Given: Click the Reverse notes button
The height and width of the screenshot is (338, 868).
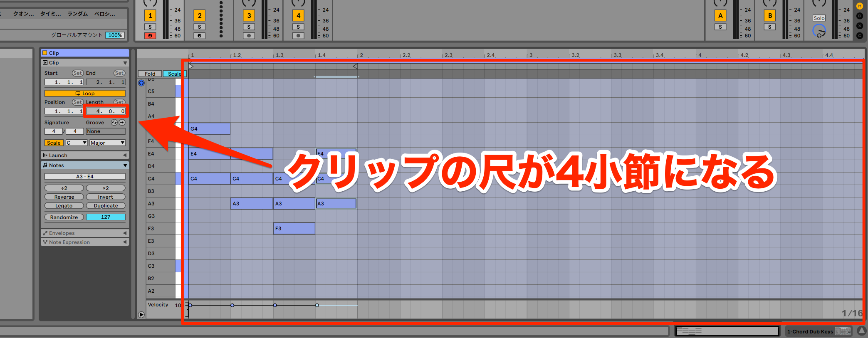Looking at the screenshot, I should coord(64,197).
